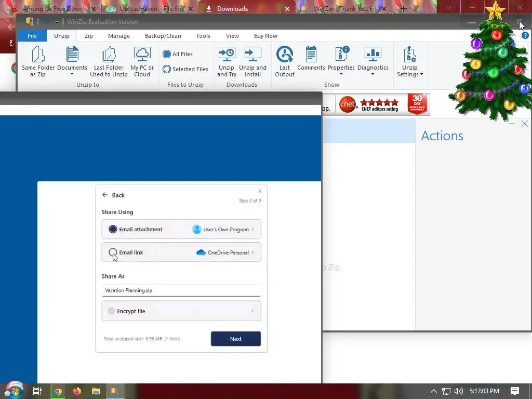The image size is (532, 399).
Task: Open a new browser tab
Action: [x=403, y=9]
